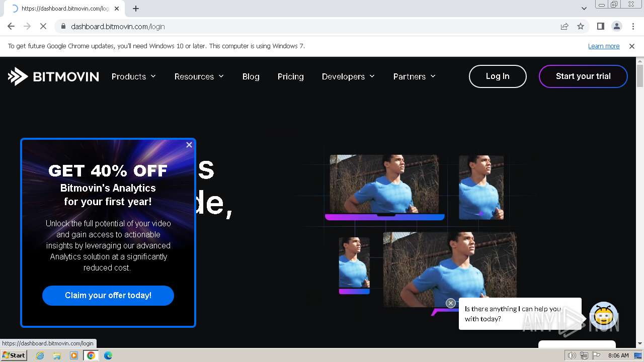This screenshot has height=362, width=644.
Task: Open Windows Explorer from taskbar
Action: [x=57, y=355]
